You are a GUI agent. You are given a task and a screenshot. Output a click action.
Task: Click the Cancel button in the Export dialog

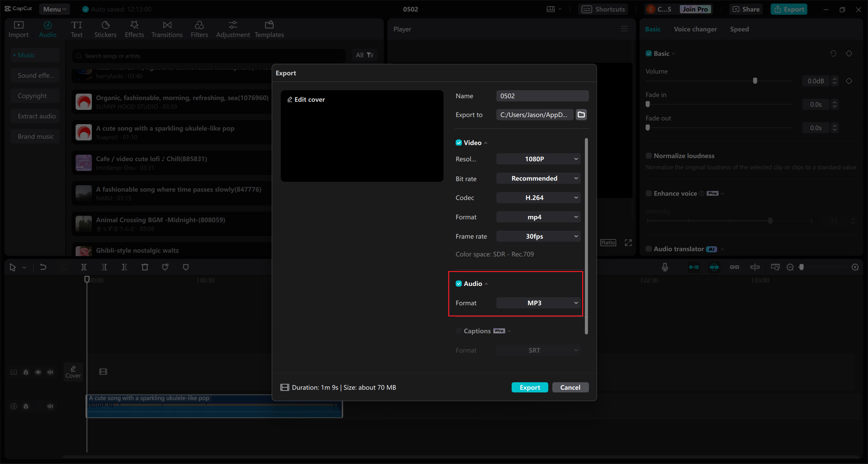pyautogui.click(x=570, y=387)
